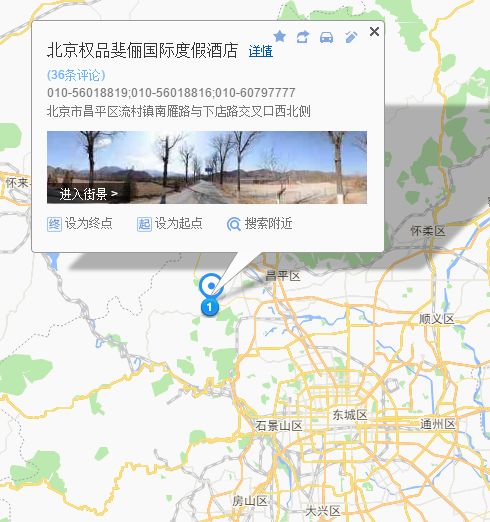
Task: Click the 昌平区 map label
Action: coord(283,276)
